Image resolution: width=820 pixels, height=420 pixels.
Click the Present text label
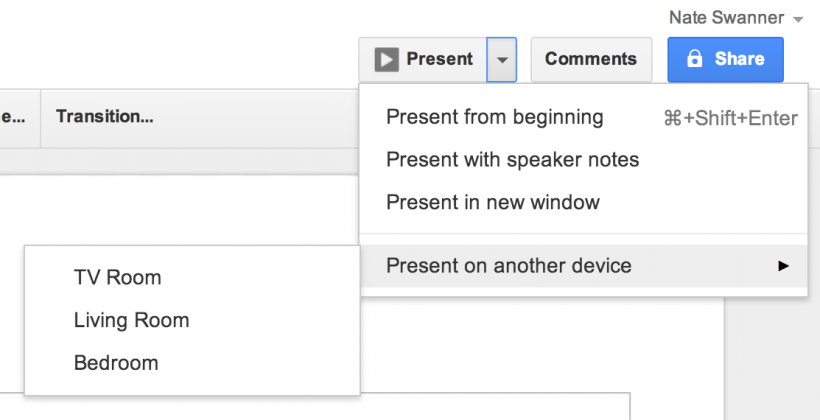[440, 59]
